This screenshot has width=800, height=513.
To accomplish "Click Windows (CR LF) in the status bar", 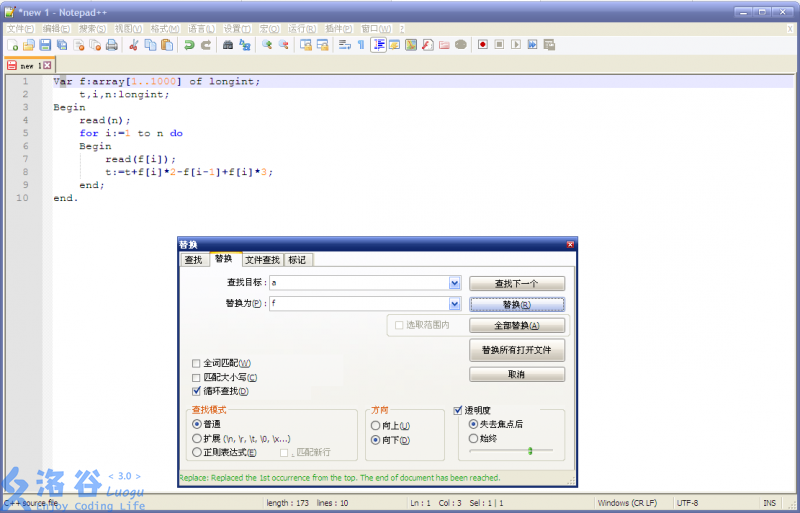I will [628, 503].
